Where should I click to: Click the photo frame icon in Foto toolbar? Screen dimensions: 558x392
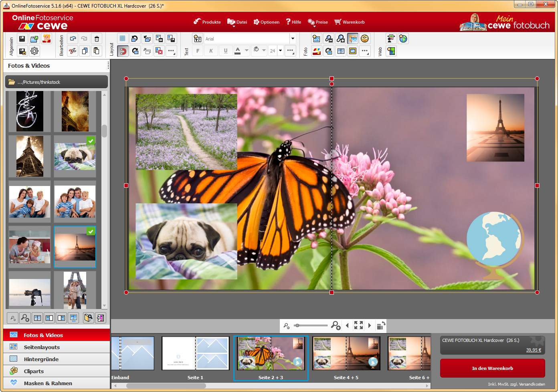pyautogui.click(x=353, y=51)
